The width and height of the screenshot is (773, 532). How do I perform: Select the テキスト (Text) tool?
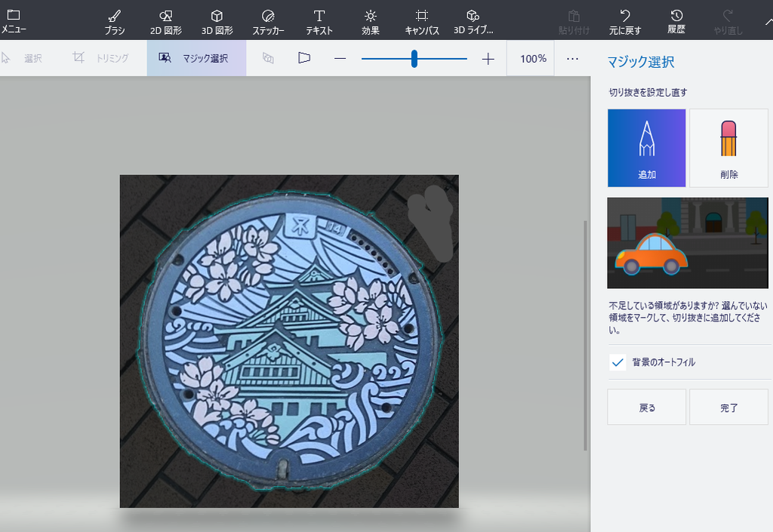click(x=319, y=20)
